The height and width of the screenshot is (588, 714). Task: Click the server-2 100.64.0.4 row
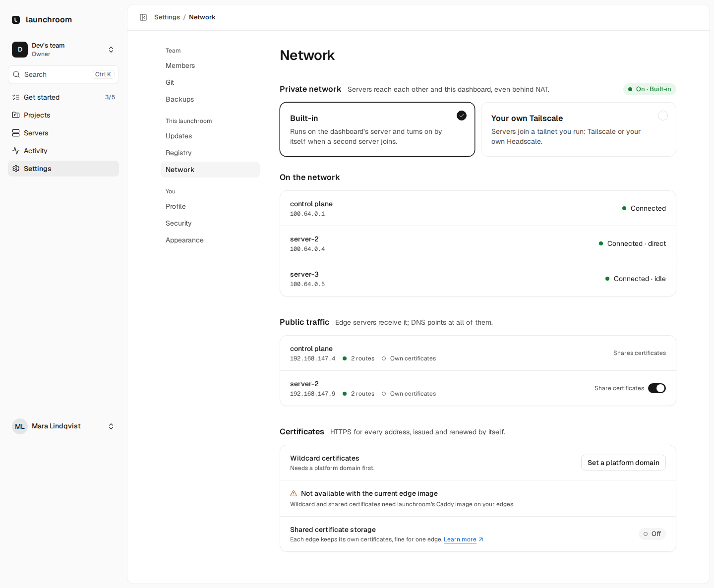coord(478,243)
